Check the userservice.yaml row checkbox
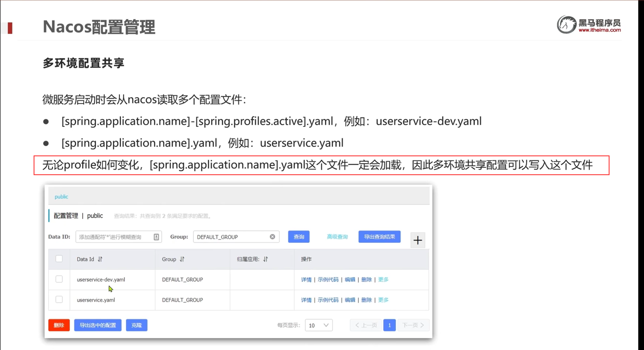 tap(59, 299)
